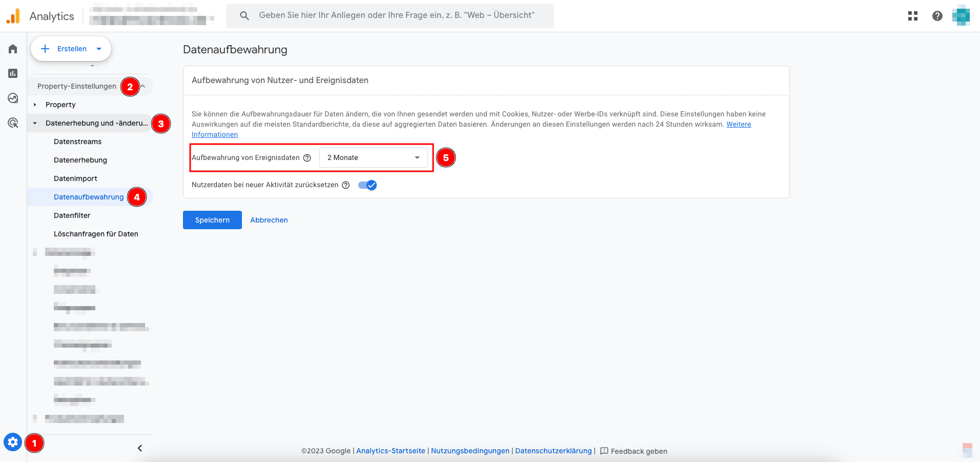Open the Home icon in sidebar
Viewport: 980px width, 462px height.
click(x=13, y=49)
